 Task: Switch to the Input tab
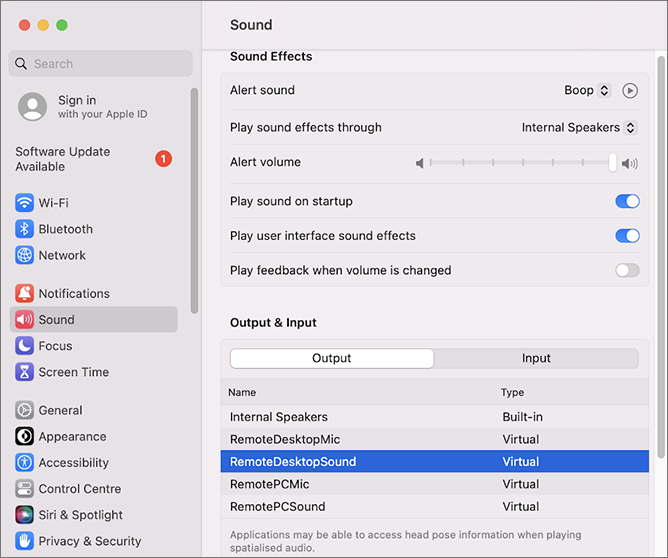[536, 358]
